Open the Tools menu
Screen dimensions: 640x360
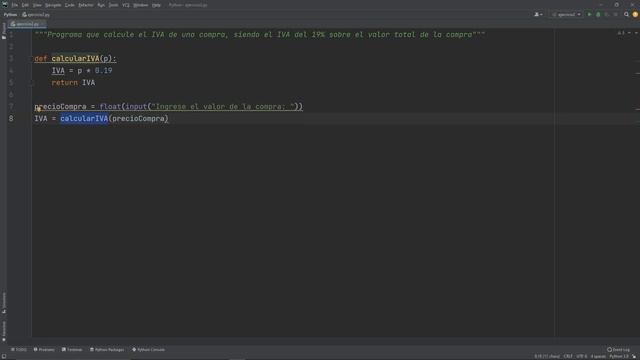click(x=113, y=5)
